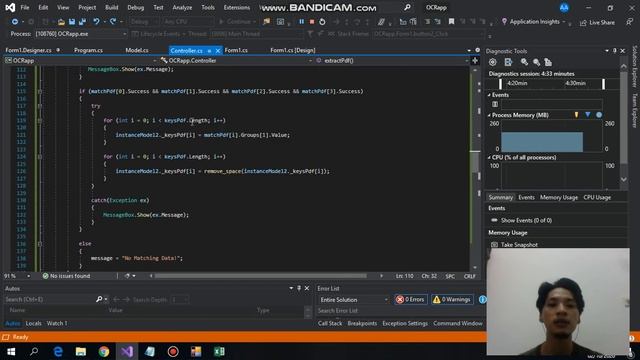Open Visual Studio search magnifier
Image resolution: width=640 pixels, height=360 pixels.
coord(407,7)
